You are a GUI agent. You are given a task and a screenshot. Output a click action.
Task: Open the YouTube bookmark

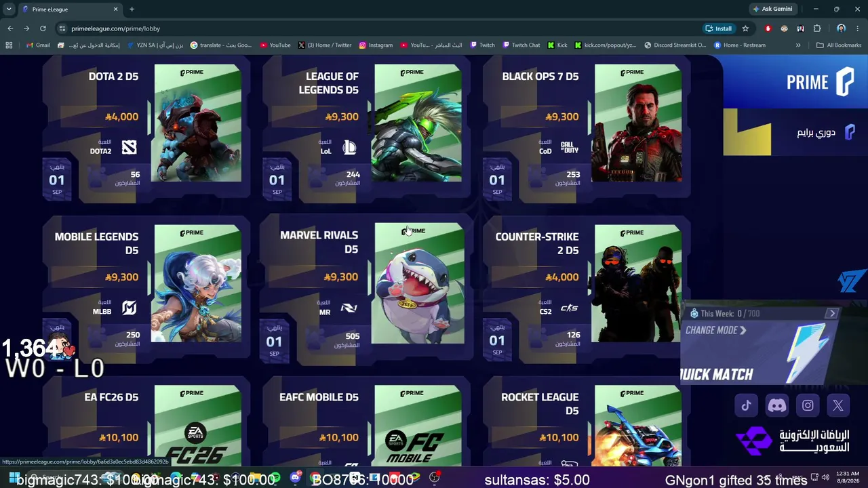275,45
